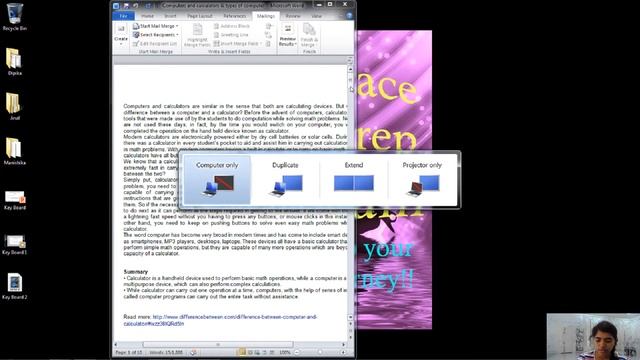Click the horizontal scrollbar left arrow
The width and height of the screenshot is (640, 360).
(116, 345)
